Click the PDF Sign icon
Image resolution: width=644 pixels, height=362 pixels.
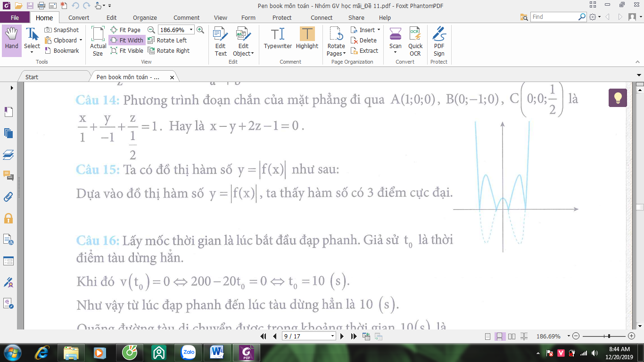tap(439, 41)
